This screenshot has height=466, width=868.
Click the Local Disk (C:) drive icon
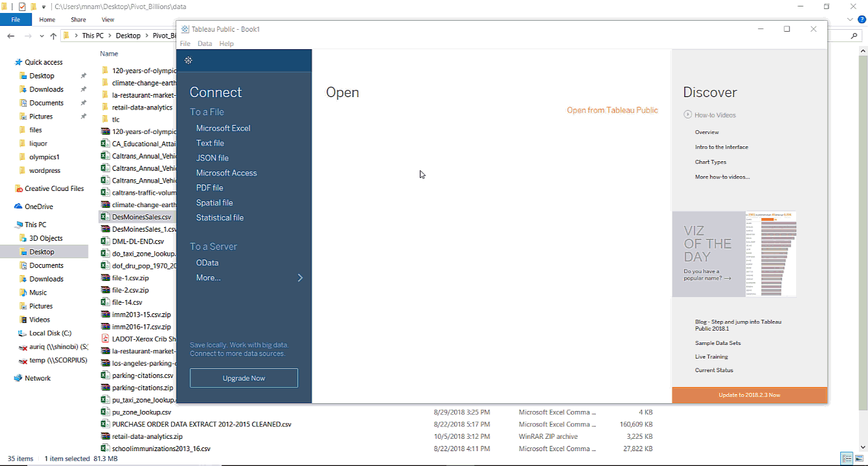point(23,333)
